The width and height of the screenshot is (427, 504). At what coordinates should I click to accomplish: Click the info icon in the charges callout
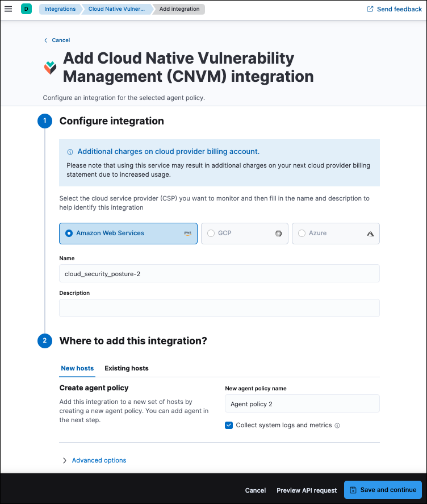(x=70, y=152)
